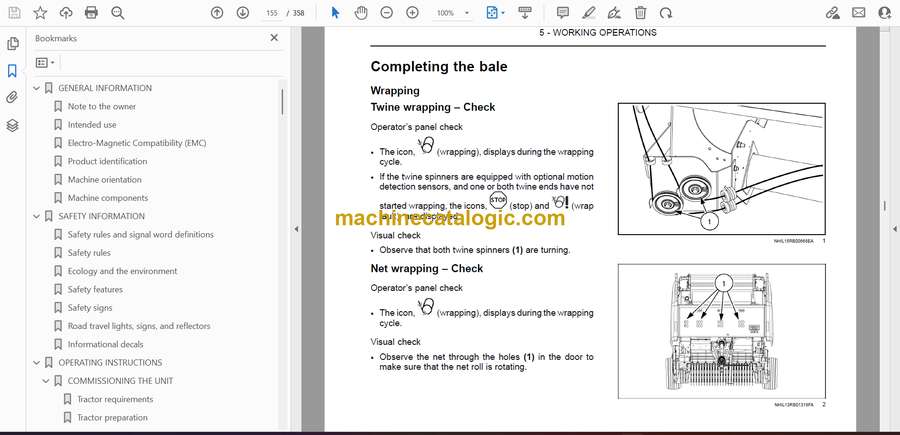900x435 pixels.
Task: Select the highlighter pen tool
Action: (588, 13)
